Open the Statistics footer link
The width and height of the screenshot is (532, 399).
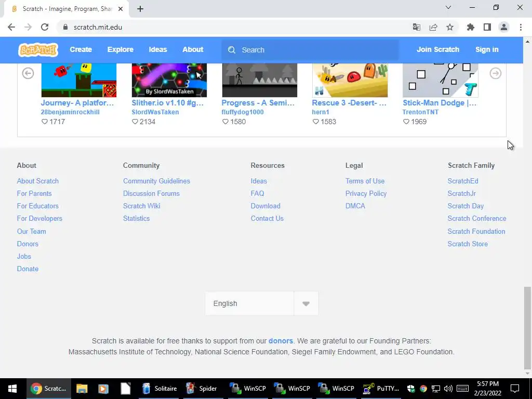tap(137, 219)
